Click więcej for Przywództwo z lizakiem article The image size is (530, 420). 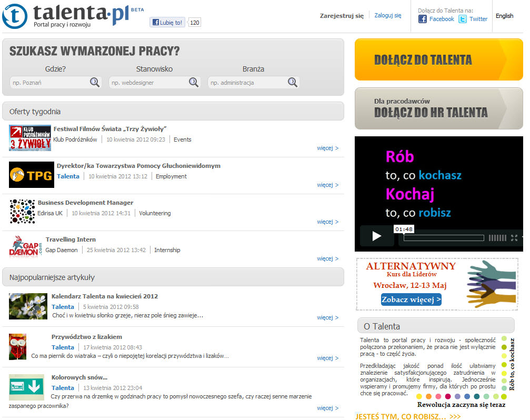click(x=327, y=358)
